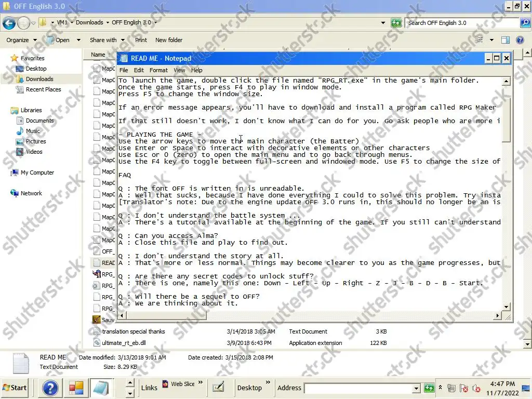Click the Start button
532x399 pixels.
click(x=15, y=388)
